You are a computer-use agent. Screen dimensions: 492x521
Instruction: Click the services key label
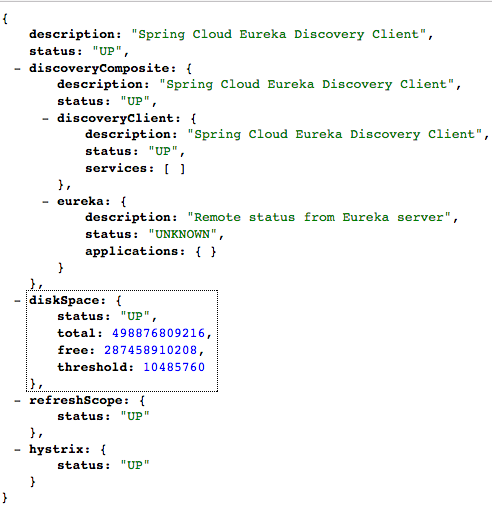116,169
